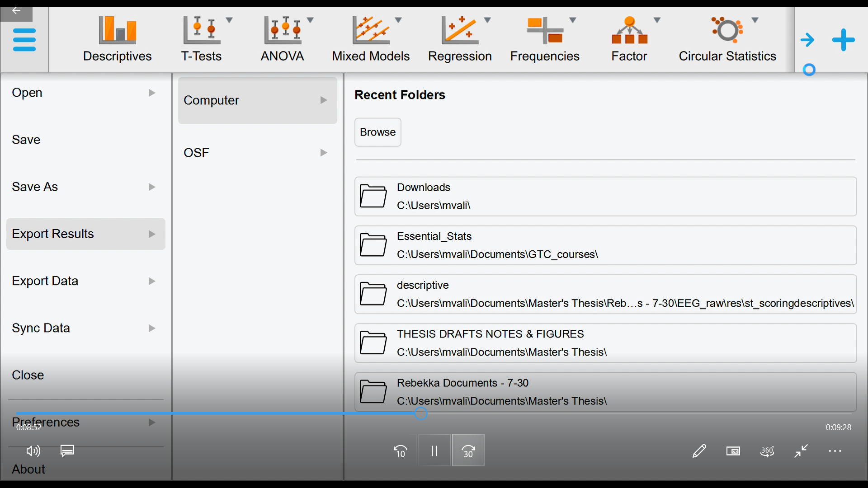
Task: Click the hamburger menu icon
Action: pos(24,40)
